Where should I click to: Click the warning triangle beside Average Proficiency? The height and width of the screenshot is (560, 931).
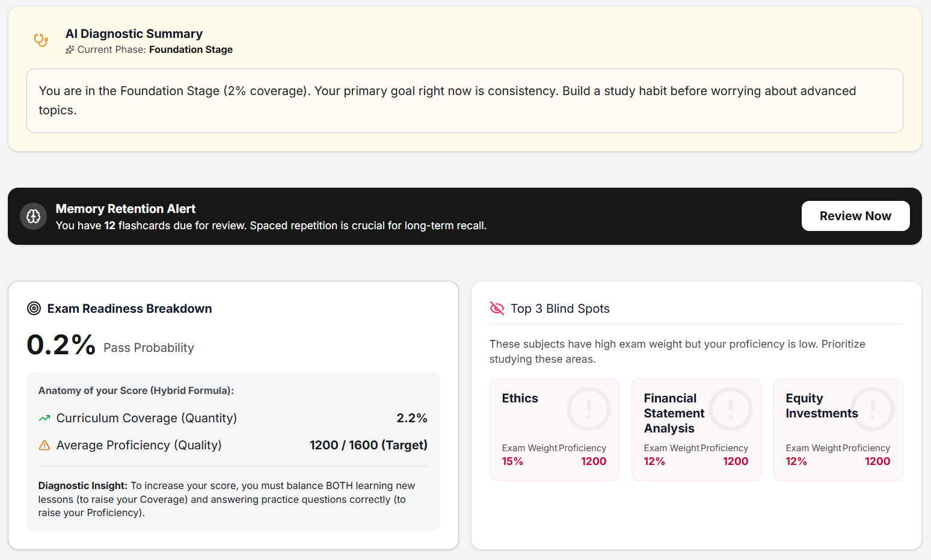click(45, 445)
